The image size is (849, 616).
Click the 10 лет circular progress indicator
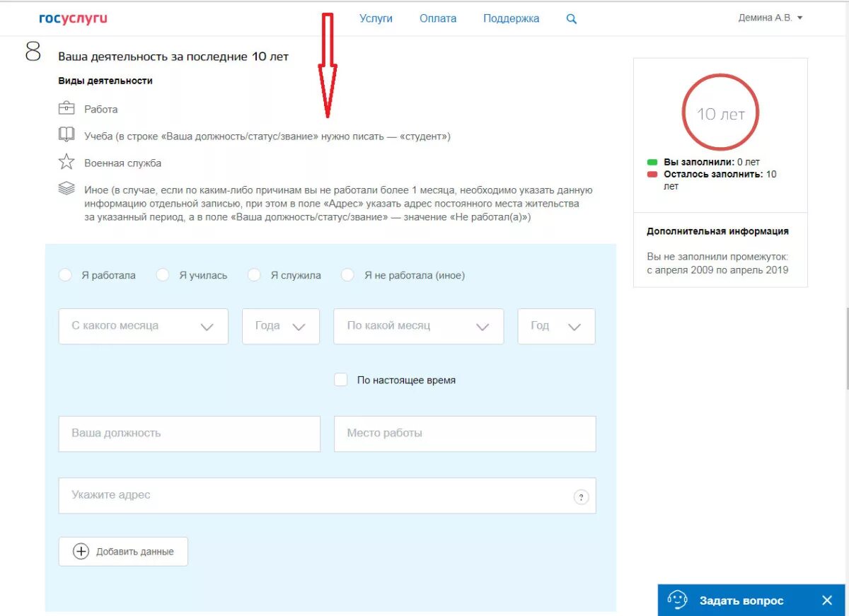[x=720, y=113]
